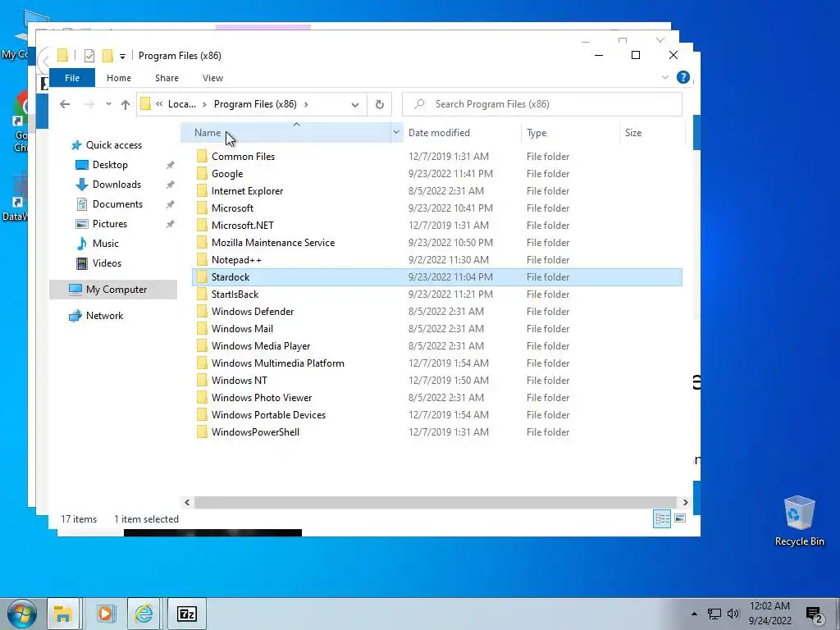Open the File menu tab
This screenshot has width=840, height=630.
pyautogui.click(x=72, y=78)
